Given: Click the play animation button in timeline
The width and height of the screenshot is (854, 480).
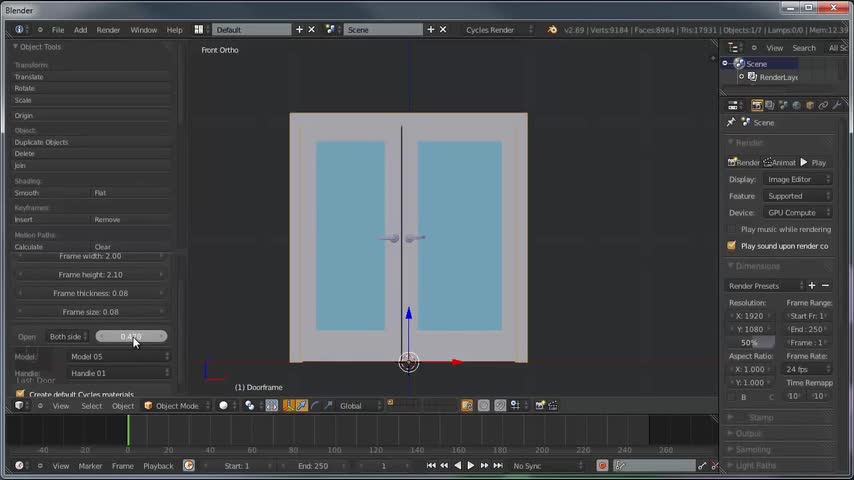Looking at the screenshot, I should point(471,466).
